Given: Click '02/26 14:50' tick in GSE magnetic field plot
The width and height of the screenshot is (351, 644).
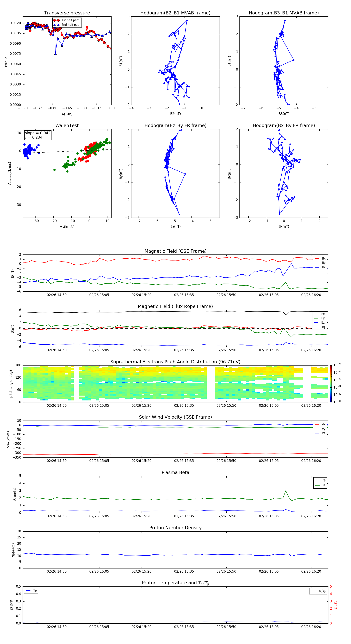Looking at the screenshot, I should [x=57, y=295].
